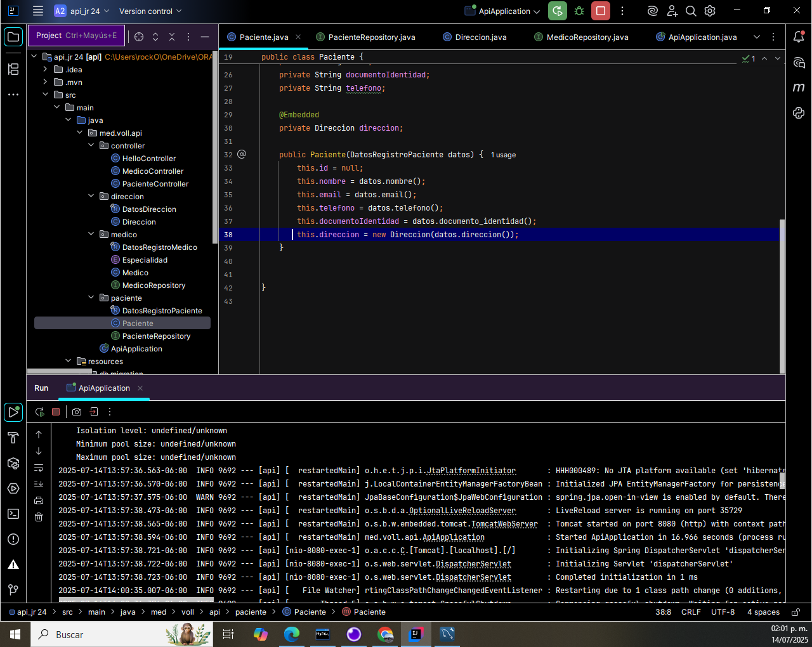The image size is (812, 647).
Task: Click the Stop icon in the Run panel
Action: tap(56, 412)
